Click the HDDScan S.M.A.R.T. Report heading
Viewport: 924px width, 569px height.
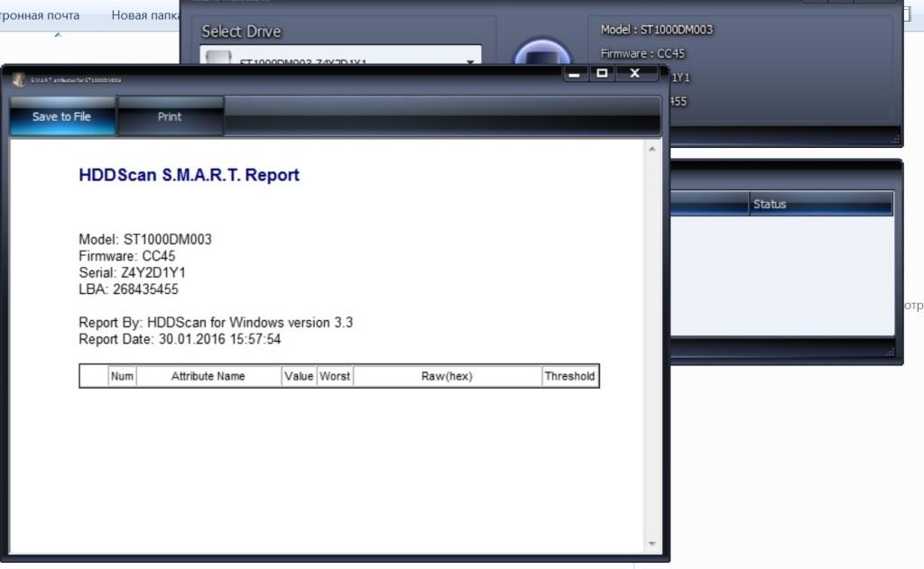[189, 175]
